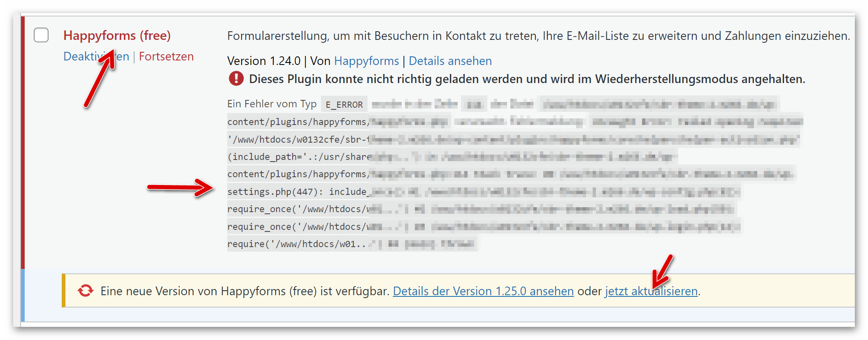View Details der Version 1.25.0 ansehen
868x340 pixels.
tap(483, 291)
